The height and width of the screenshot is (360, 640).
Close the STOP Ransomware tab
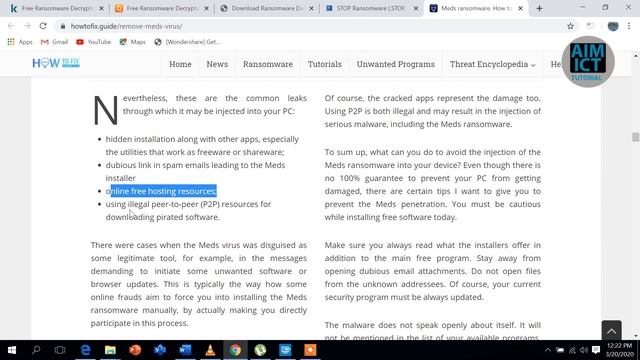point(416,8)
